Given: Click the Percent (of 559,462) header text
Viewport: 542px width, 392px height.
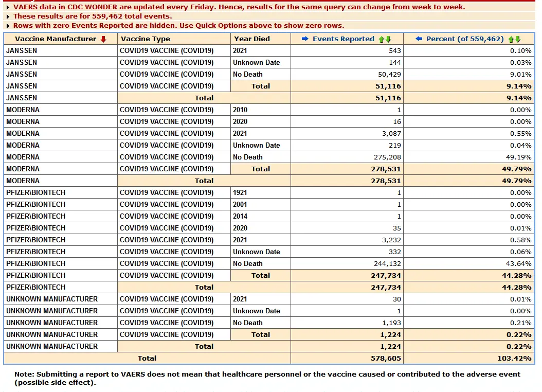Looking at the screenshot, I should [465, 39].
